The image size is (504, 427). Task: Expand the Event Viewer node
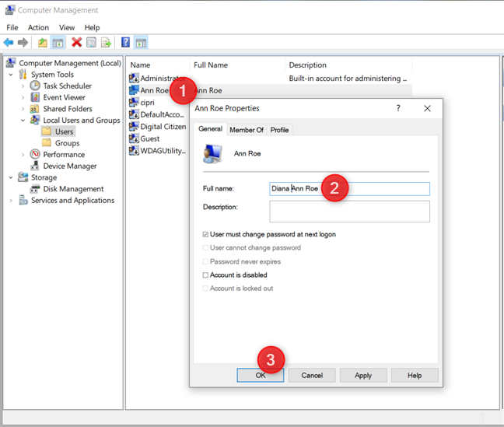coord(23,97)
